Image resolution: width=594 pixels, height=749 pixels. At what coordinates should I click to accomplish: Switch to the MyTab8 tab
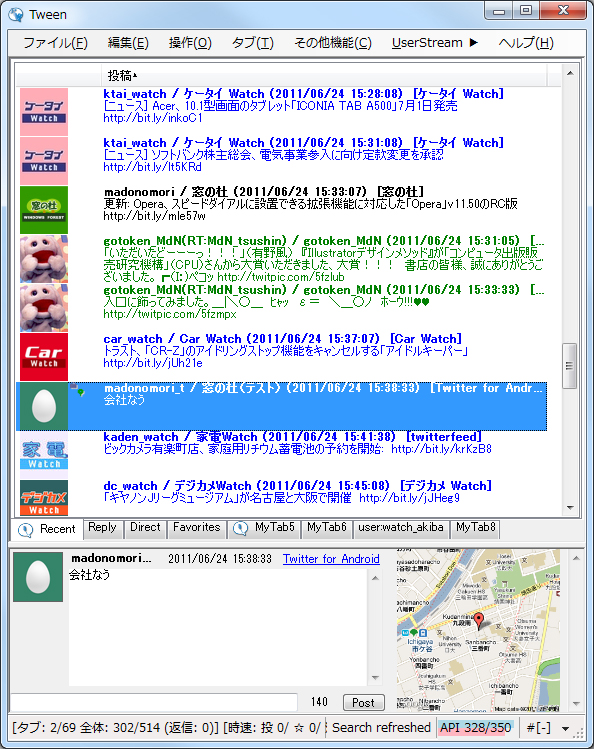click(x=476, y=527)
